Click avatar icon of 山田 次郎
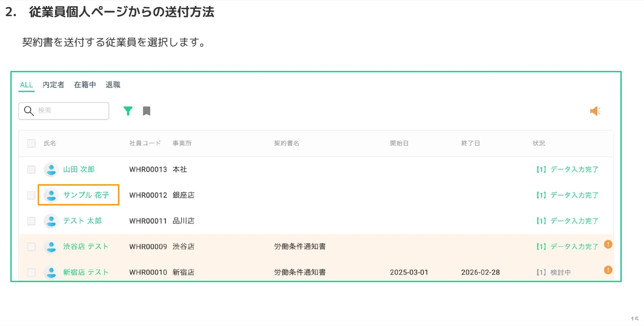Viewport: 644px width, 326px height. tap(51, 170)
